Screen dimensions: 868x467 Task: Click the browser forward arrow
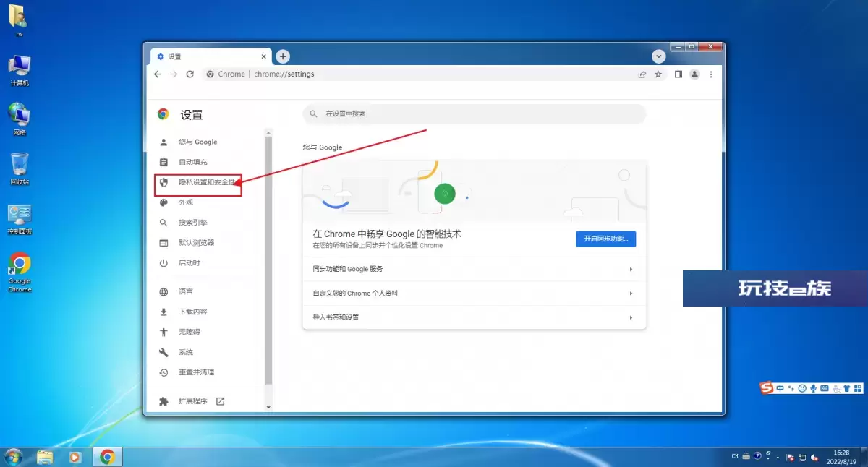coord(174,74)
